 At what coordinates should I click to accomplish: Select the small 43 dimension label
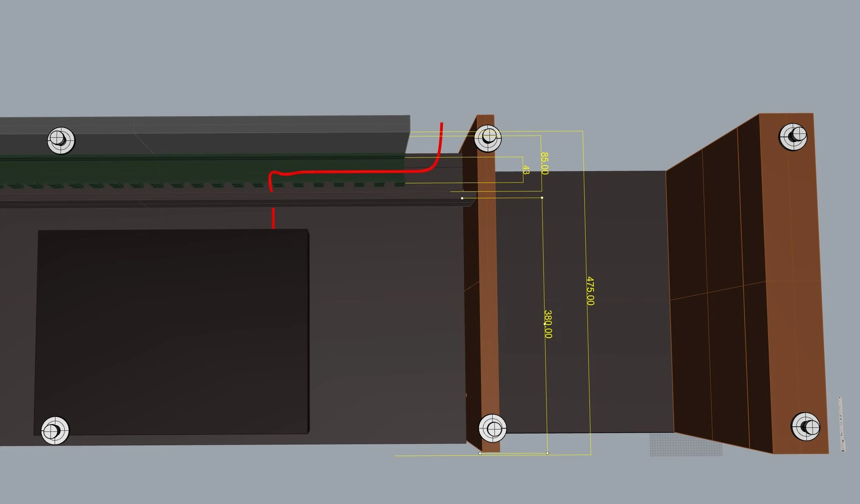tap(526, 169)
